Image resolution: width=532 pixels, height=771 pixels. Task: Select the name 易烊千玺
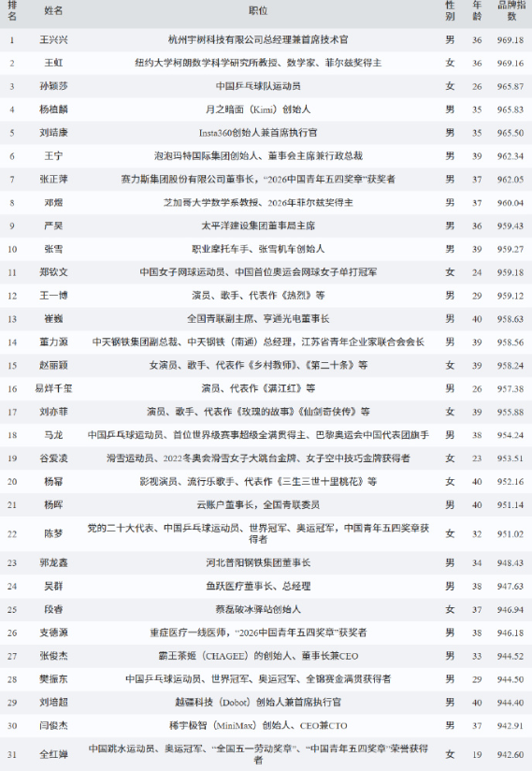[x=53, y=388]
